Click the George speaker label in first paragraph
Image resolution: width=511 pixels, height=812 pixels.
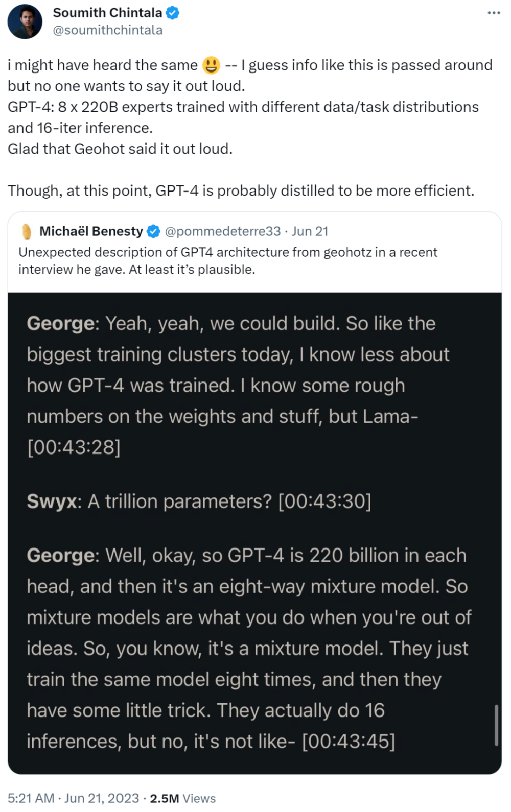point(61,324)
